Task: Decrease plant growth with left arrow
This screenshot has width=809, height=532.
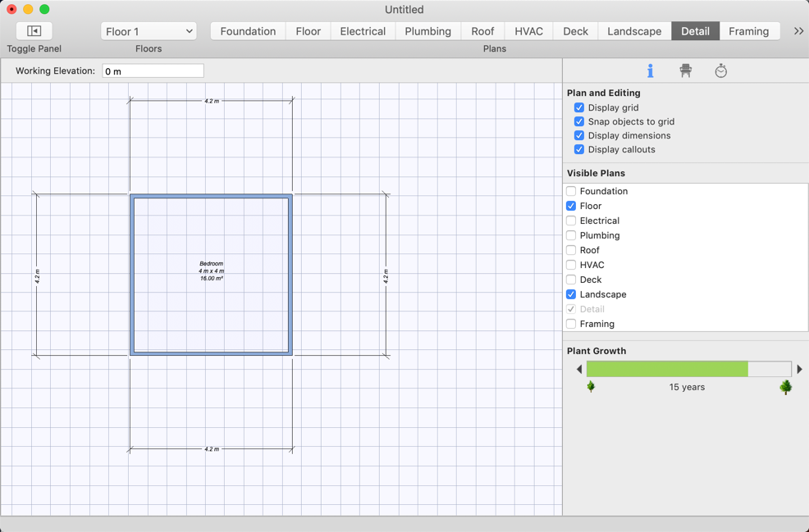Action: [579, 369]
